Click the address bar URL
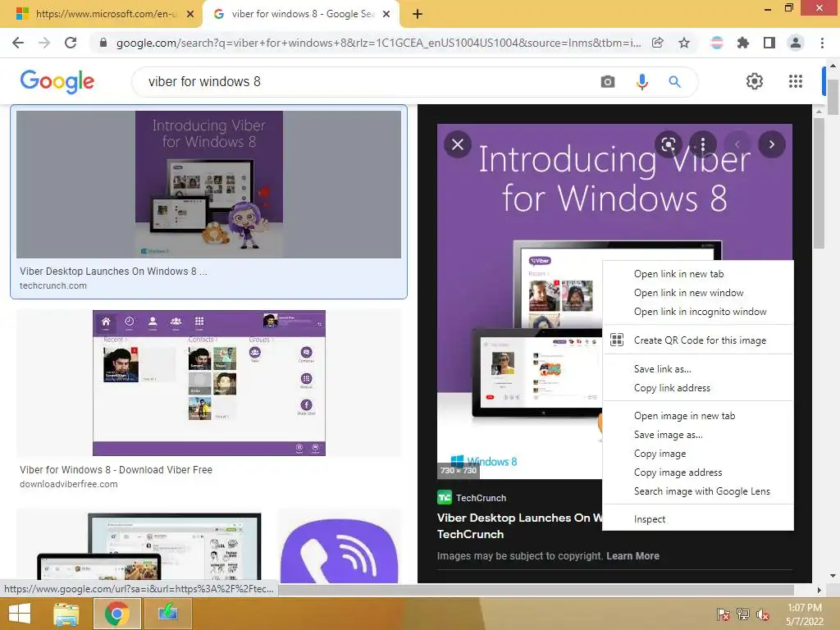 (378, 43)
